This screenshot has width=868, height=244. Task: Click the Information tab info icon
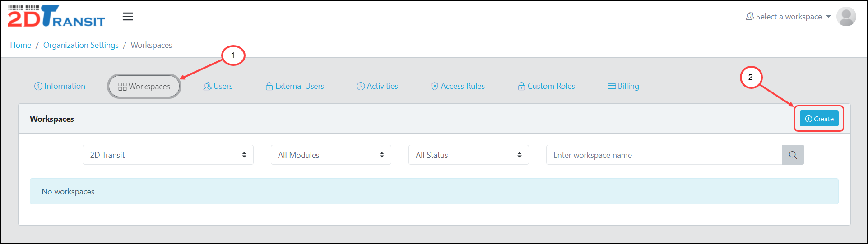coord(38,86)
